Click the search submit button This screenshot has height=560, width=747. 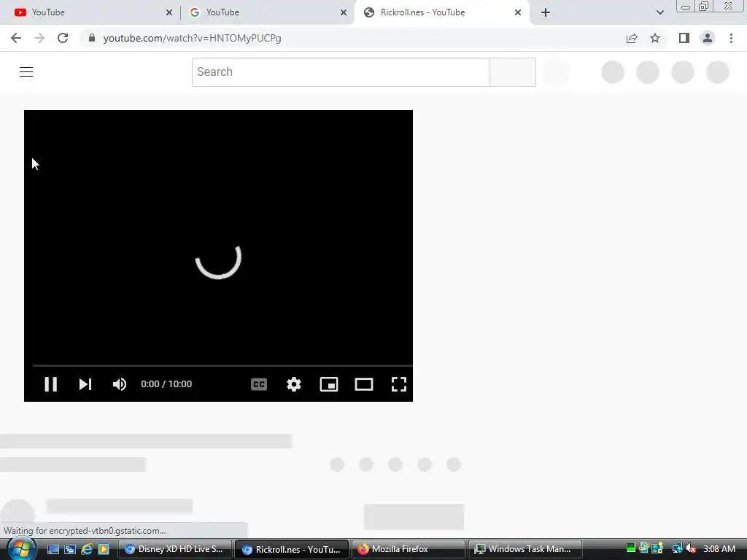[513, 72]
